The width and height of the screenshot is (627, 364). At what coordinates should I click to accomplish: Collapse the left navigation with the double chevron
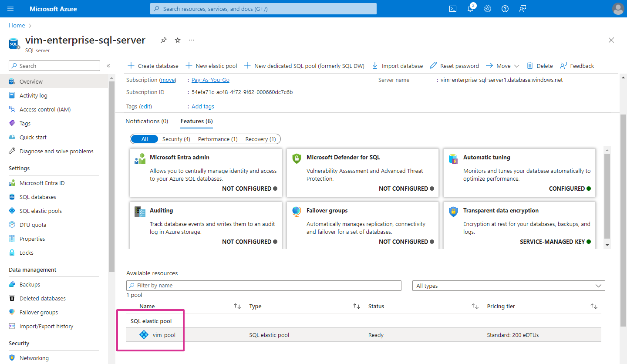[x=108, y=66]
